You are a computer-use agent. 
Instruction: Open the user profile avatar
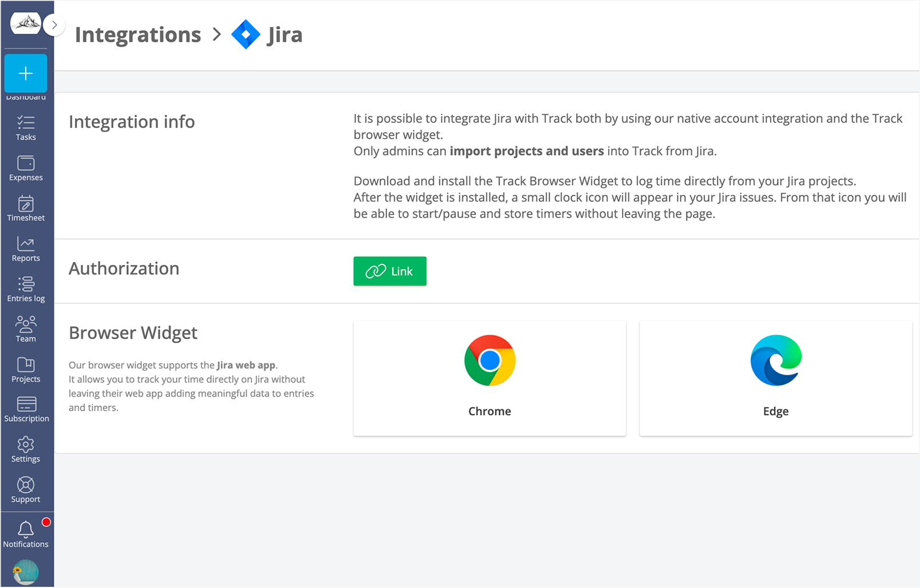(x=26, y=571)
